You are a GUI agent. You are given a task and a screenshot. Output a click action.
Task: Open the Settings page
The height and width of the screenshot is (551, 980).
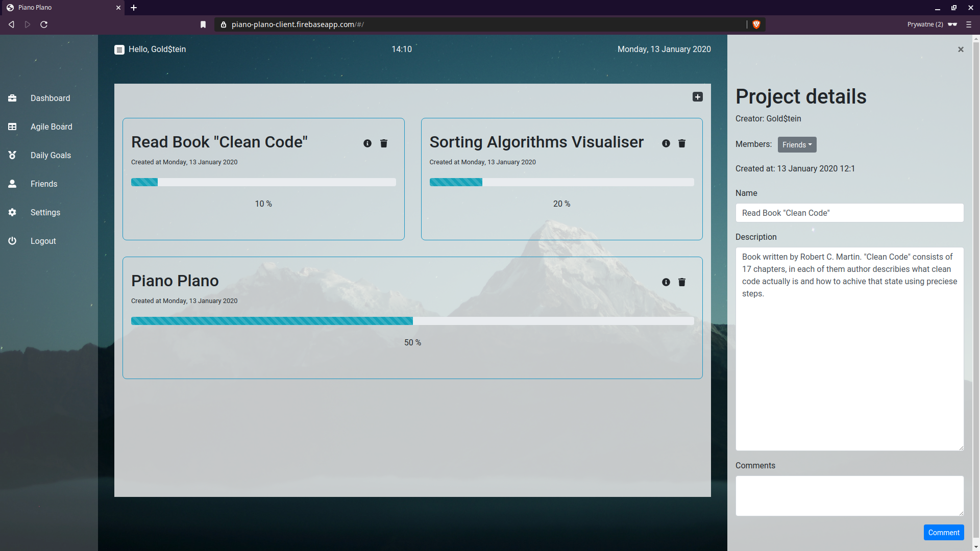[x=45, y=212]
